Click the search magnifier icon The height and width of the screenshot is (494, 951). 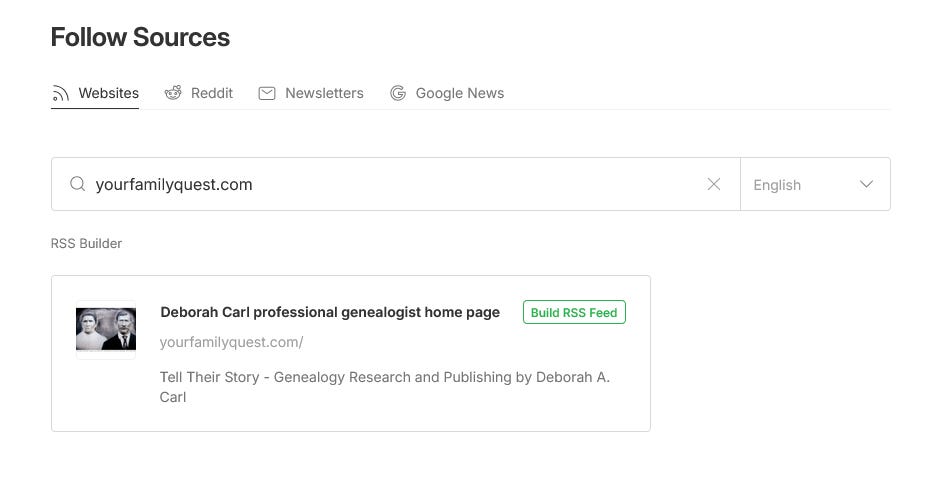pyautogui.click(x=78, y=184)
